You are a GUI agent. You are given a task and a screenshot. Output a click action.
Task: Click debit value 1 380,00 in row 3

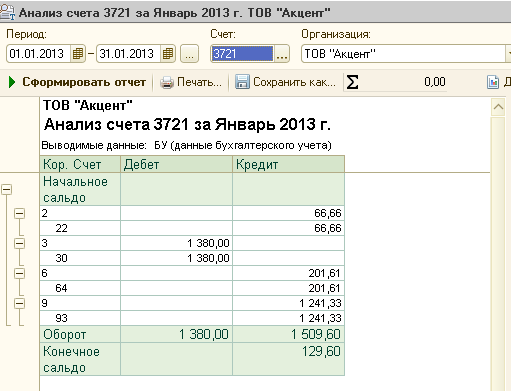(176, 243)
